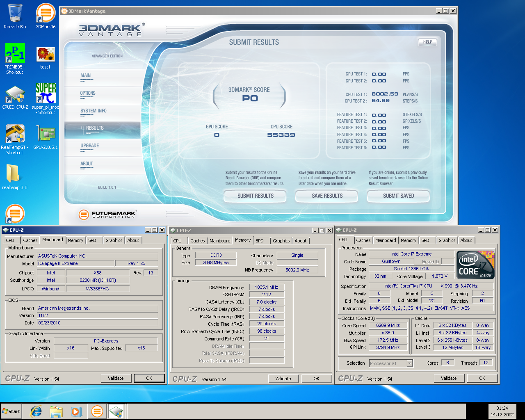Screen dimensions: 525x420
Task: Open the RealTempGT shortcut icon
Action: (x=15, y=139)
